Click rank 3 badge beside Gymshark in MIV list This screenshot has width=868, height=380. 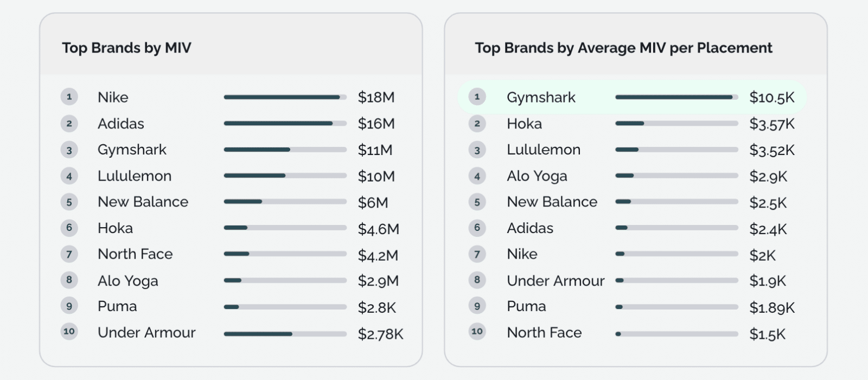click(69, 150)
